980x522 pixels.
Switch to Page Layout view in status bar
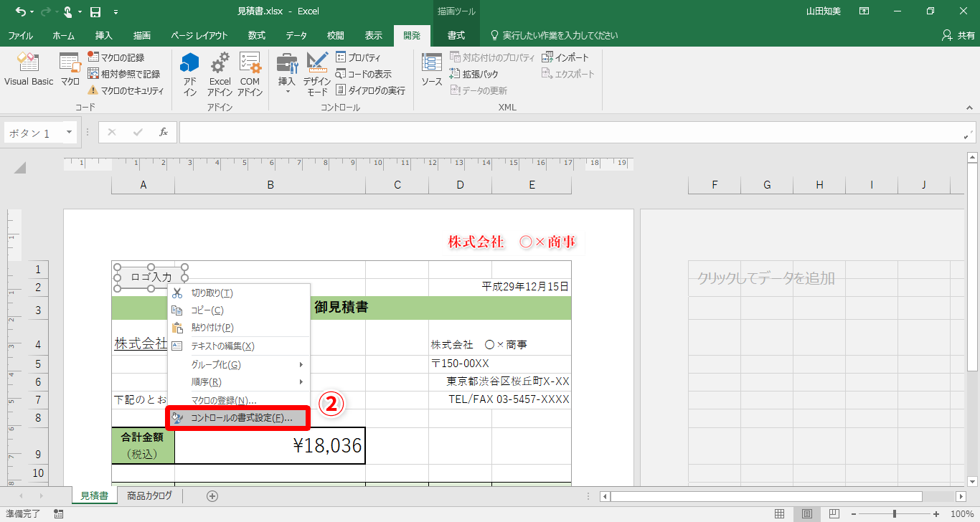point(807,513)
